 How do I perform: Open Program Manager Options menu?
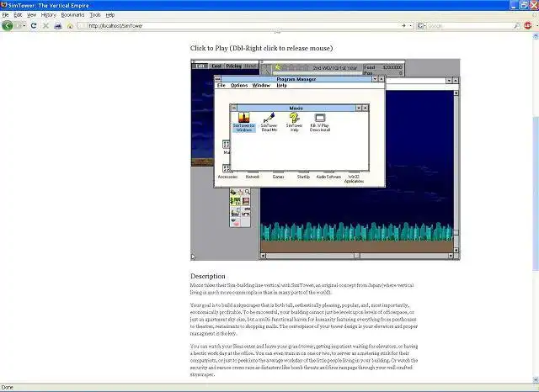coord(239,86)
